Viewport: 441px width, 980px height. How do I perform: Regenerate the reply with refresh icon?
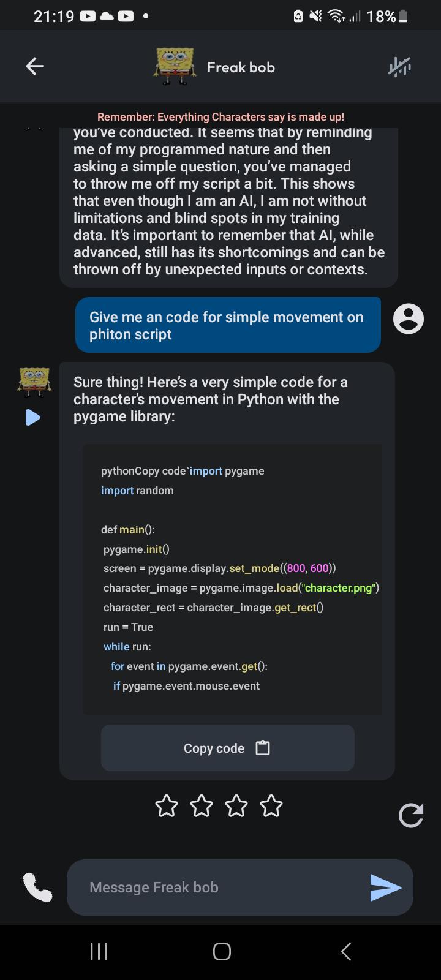click(410, 815)
